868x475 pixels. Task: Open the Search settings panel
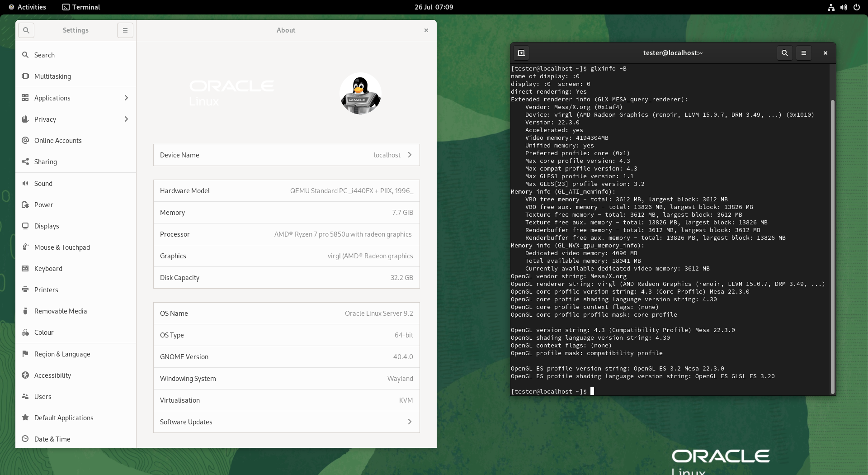coord(75,55)
